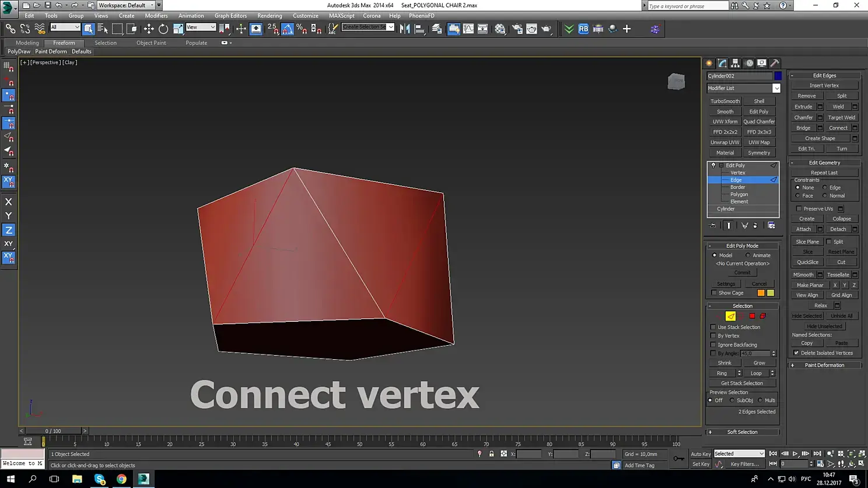Switch to the Object Paint ribbon tab
This screenshot has width=868, height=488.
[151, 43]
